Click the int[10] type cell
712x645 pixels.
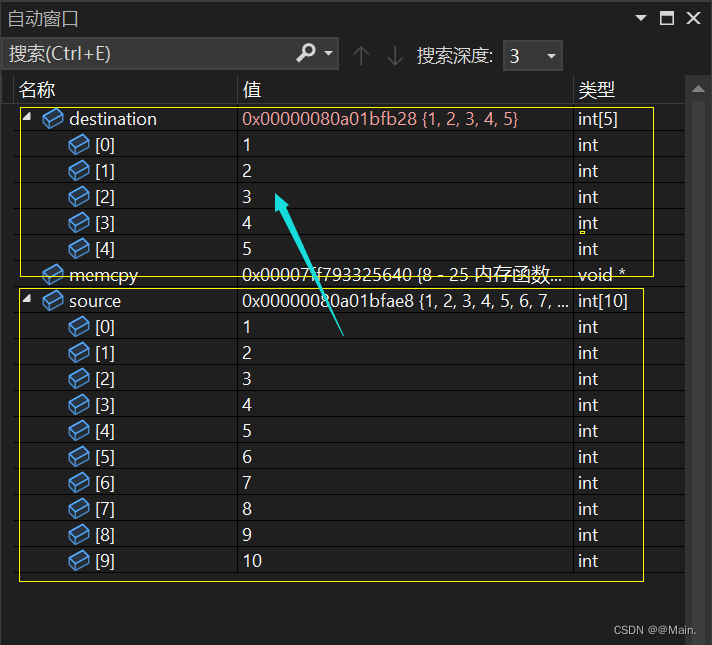click(602, 301)
